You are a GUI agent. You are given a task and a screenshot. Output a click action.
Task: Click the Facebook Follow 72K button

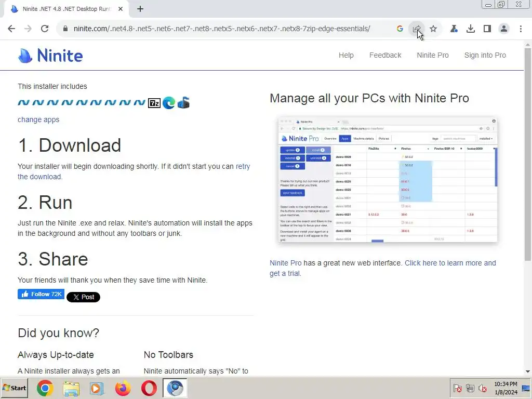41,294
